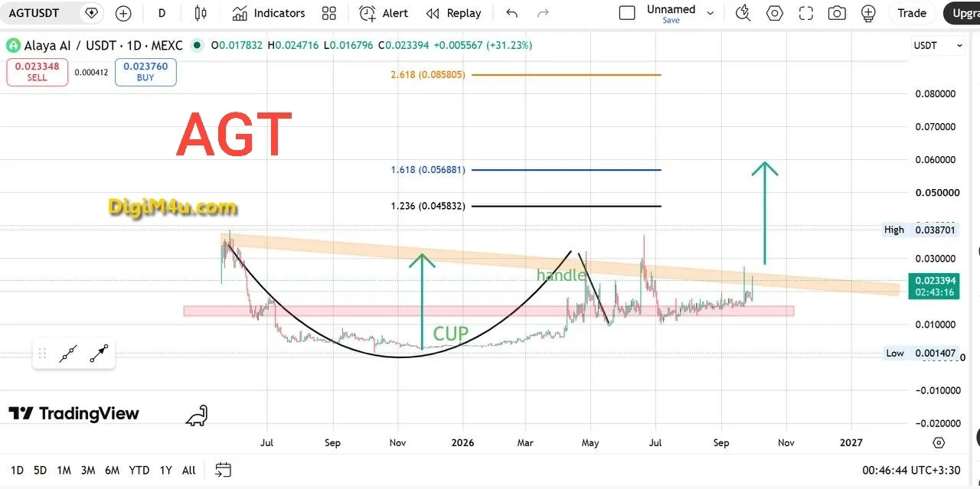Viewport: 980px width, 489px height.
Task: Grab the floating drawing toolbar handle
Action: (43, 354)
